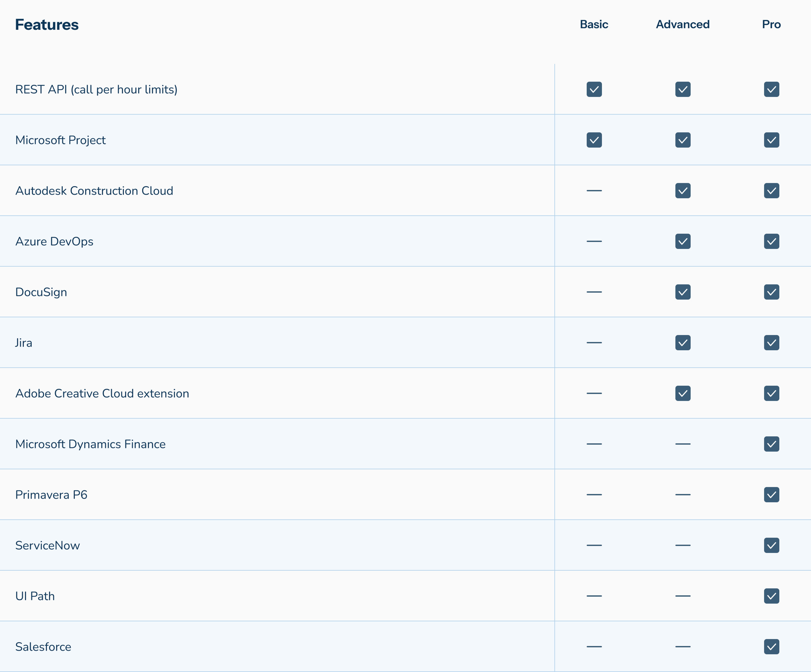Click the "Jira" feature label
Image resolution: width=811 pixels, height=672 pixels.
pyautogui.click(x=23, y=343)
